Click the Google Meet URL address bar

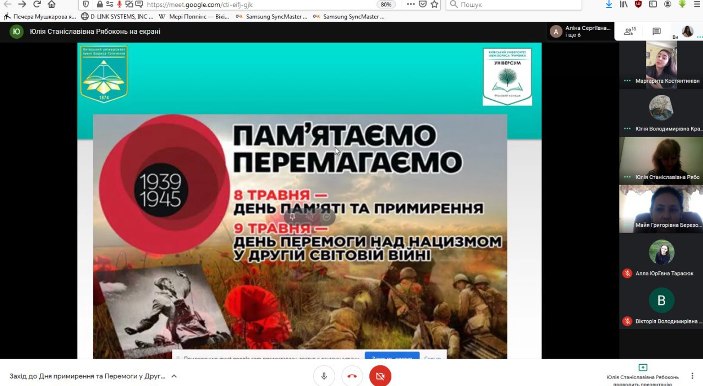pyautogui.click(x=260, y=4)
